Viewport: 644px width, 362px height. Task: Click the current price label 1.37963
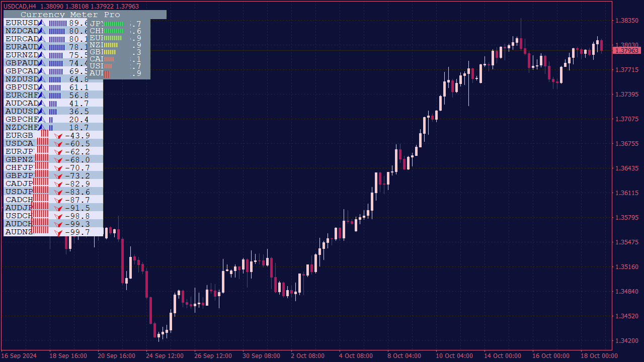(x=627, y=50)
